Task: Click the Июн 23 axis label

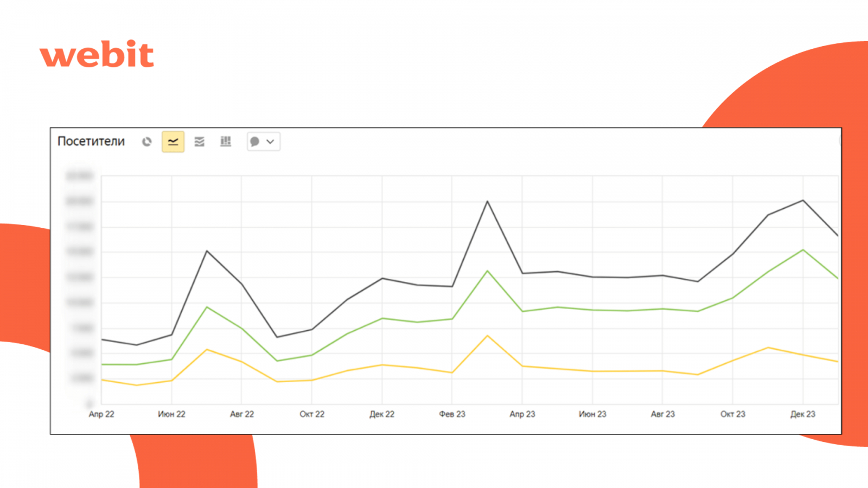Action: click(x=592, y=414)
